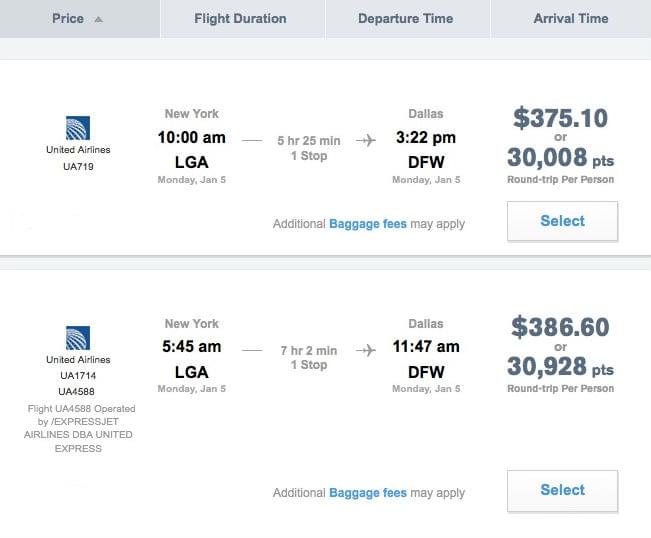Click the 30,008 pts price option
This screenshot has height=538, width=651.
click(x=560, y=157)
